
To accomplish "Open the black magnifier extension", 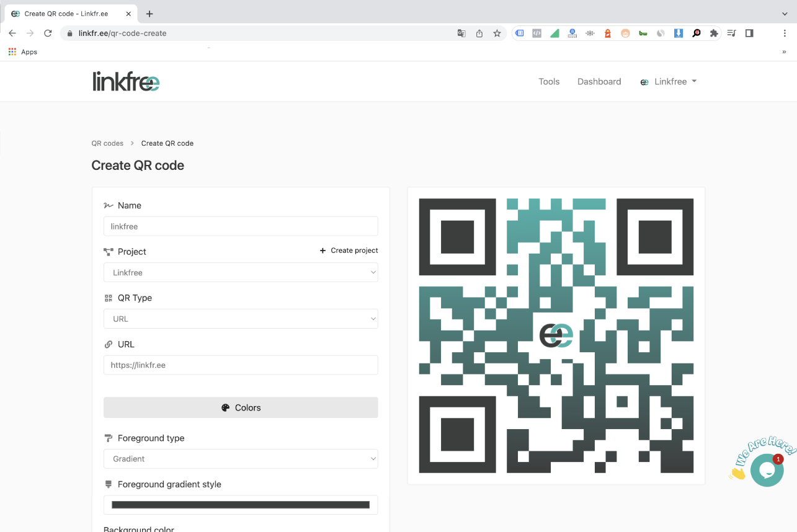I will [696, 33].
